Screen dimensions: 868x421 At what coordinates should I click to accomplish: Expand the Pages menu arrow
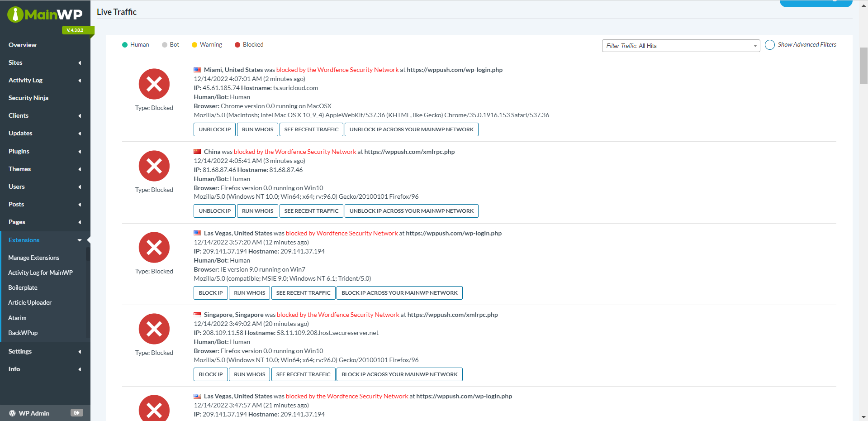[x=80, y=222]
